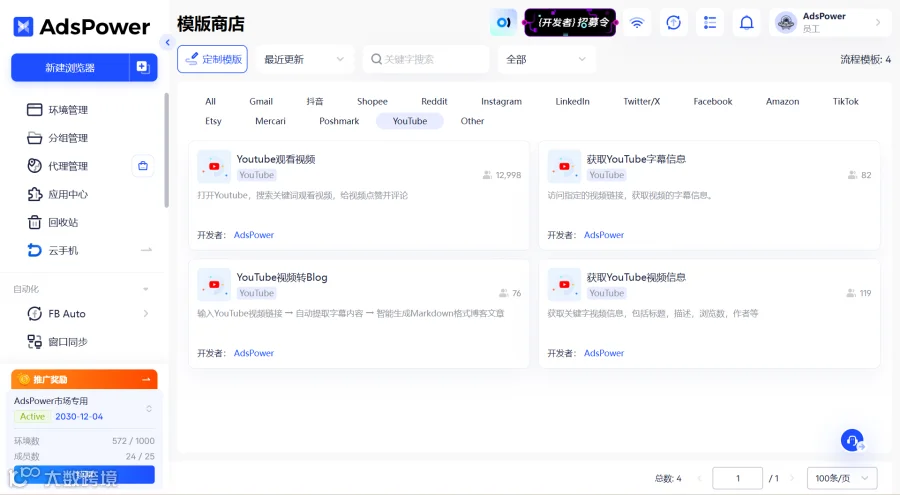Click the page number input box
This screenshot has width=900, height=495.
(738, 478)
